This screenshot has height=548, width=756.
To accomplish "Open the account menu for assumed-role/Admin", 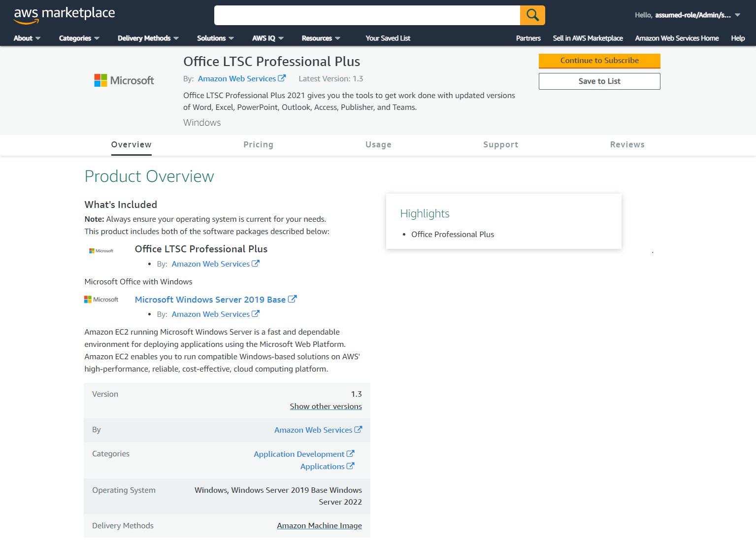I will (x=688, y=15).
